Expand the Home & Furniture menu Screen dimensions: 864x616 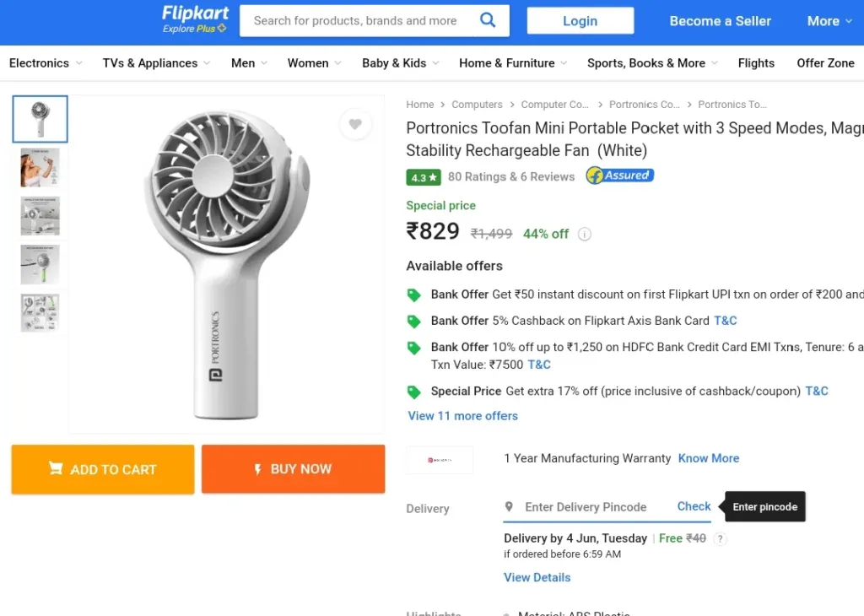click(x=513, y=63)
